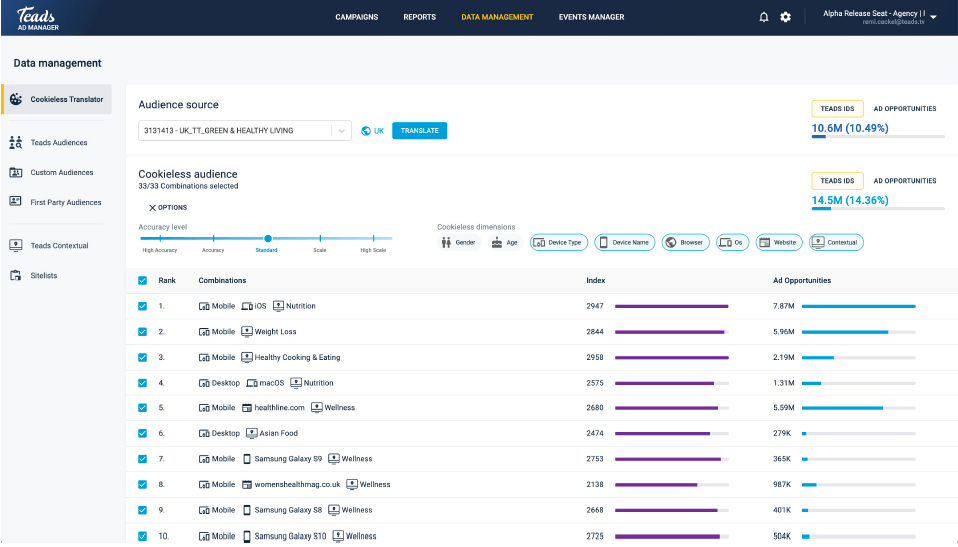Uncheck the rank 8 womenshealthmag checkbox

coord(142,485)
